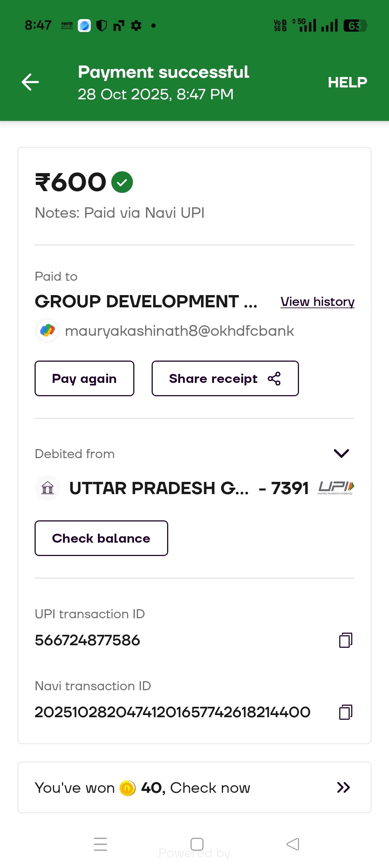Screen dimensions: 389x868
Task: Tap the UTTAR PRADESH G... bank account name
Action: pos(159,488)
